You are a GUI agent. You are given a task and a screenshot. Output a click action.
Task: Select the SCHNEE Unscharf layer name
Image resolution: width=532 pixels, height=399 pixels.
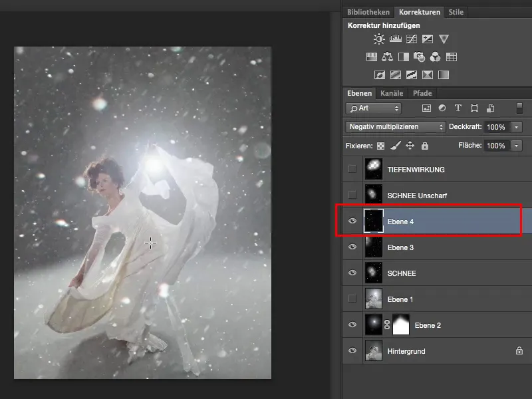coord(417,196)
